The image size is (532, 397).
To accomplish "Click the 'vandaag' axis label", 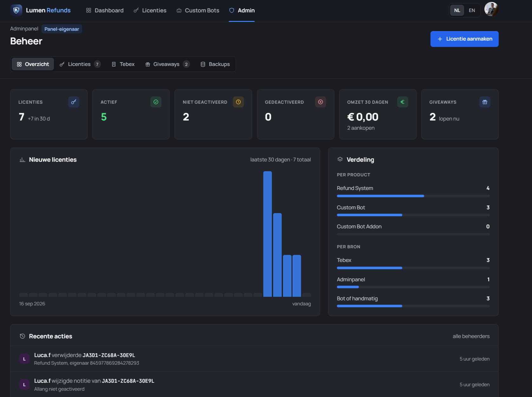I will [x=301, y=304].
